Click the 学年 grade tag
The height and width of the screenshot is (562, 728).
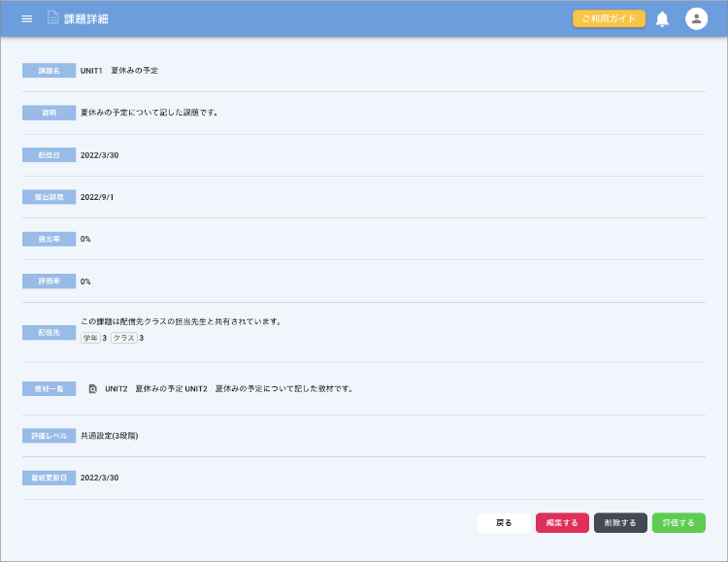click(x=90, y=338)
